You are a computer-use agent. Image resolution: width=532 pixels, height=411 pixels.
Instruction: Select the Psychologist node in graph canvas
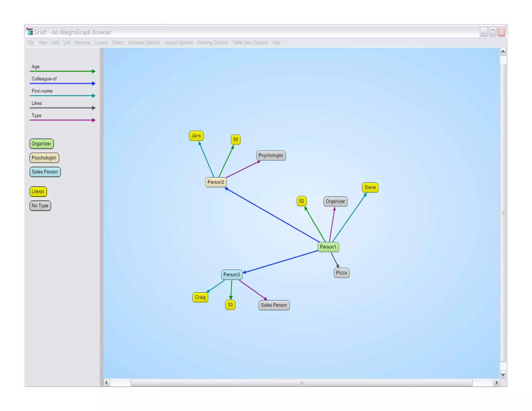[271, 155]
